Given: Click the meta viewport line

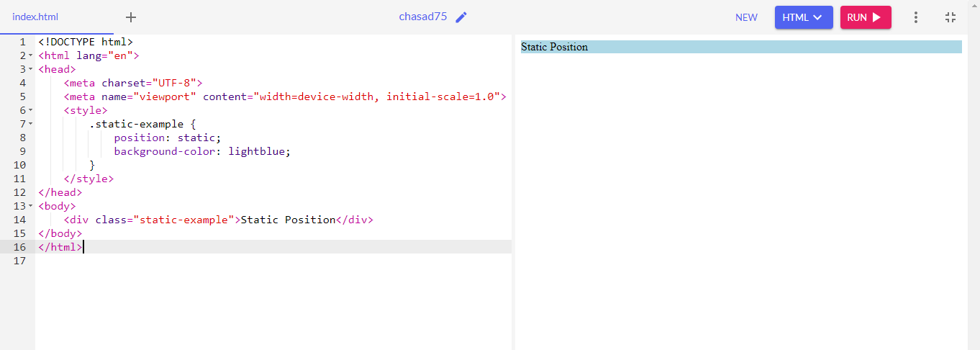Looking at the screenshot, I should (x=285, y=97).
